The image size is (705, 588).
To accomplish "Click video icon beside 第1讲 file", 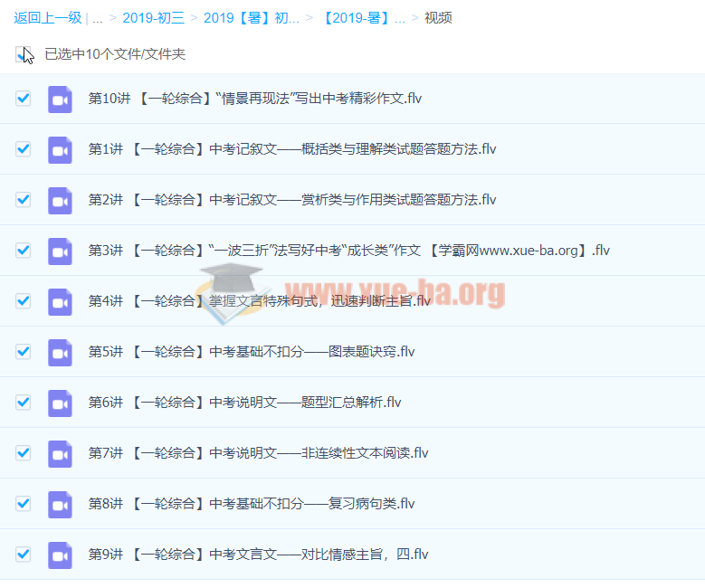I will click(x=60, y=149).
